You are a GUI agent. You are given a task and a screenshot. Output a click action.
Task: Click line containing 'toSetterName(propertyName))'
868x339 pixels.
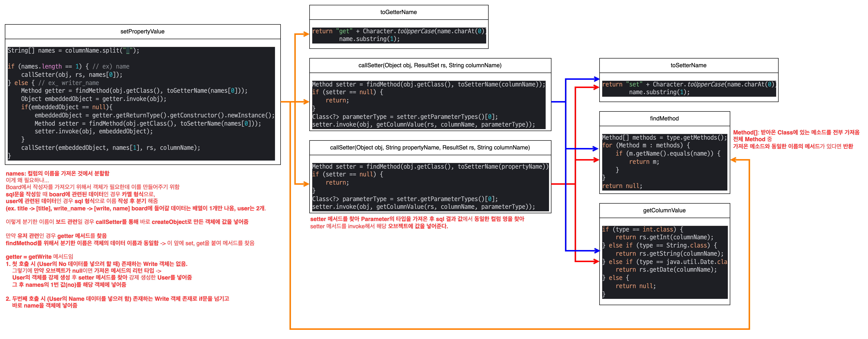(430, 167)
